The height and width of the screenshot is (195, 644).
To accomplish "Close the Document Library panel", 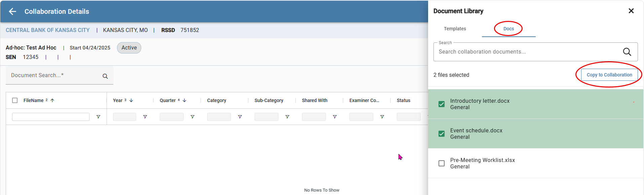I will point(631,11).
